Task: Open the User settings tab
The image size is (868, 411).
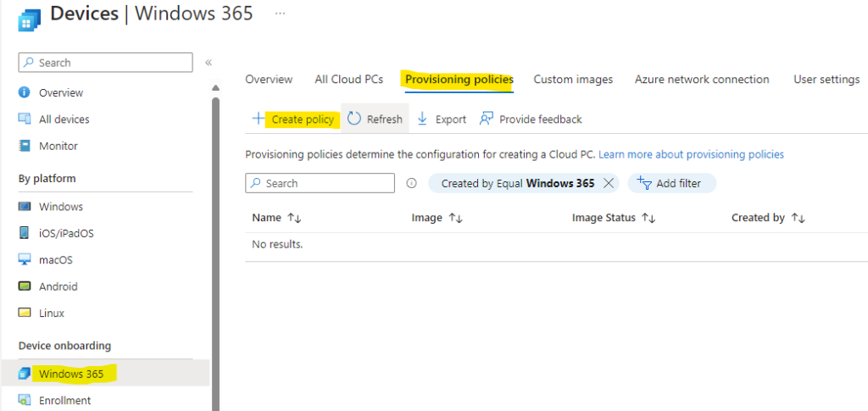Action: 826,79
